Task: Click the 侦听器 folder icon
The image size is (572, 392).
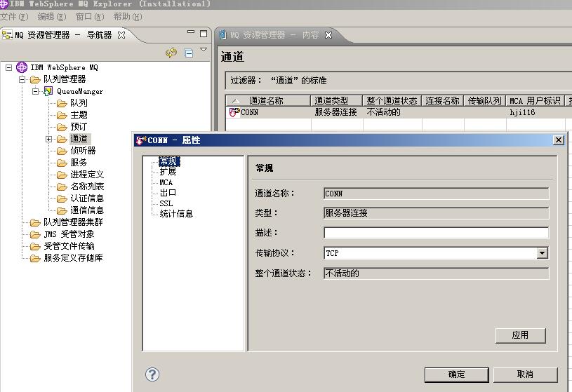Action: pos(62,151)
